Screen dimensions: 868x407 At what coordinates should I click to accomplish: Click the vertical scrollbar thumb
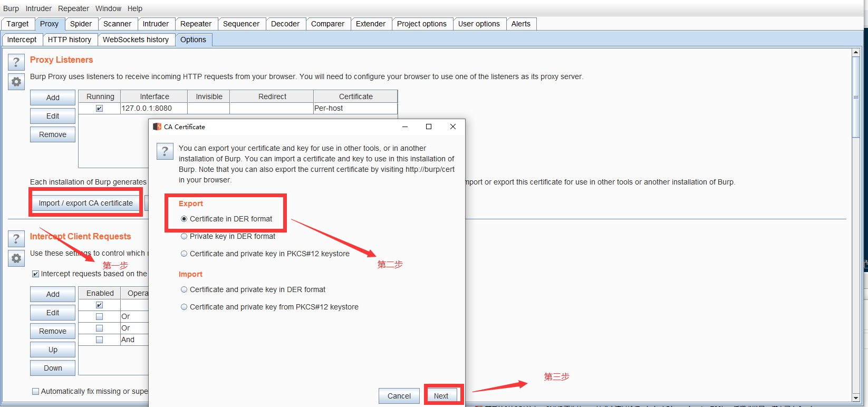click(x=856, y=97)
